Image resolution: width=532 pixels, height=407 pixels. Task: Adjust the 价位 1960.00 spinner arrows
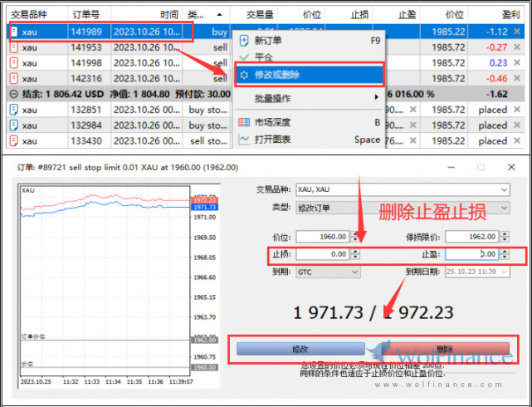point(356,237)
